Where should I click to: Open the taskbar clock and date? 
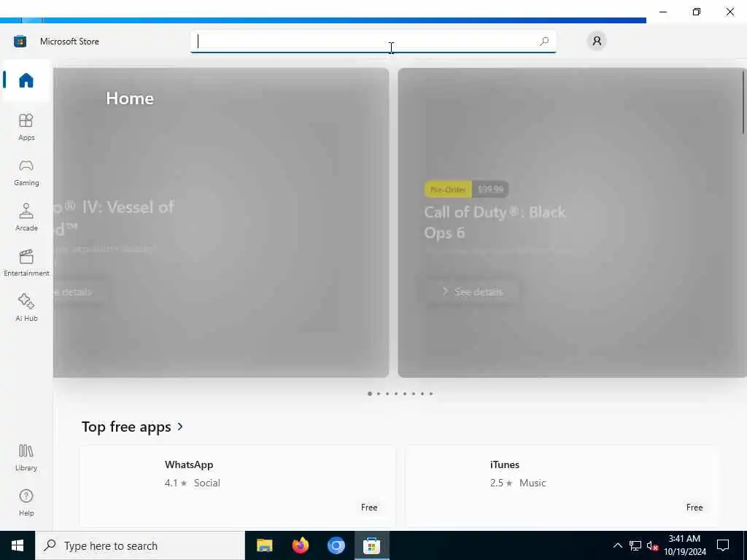(684, 545)
